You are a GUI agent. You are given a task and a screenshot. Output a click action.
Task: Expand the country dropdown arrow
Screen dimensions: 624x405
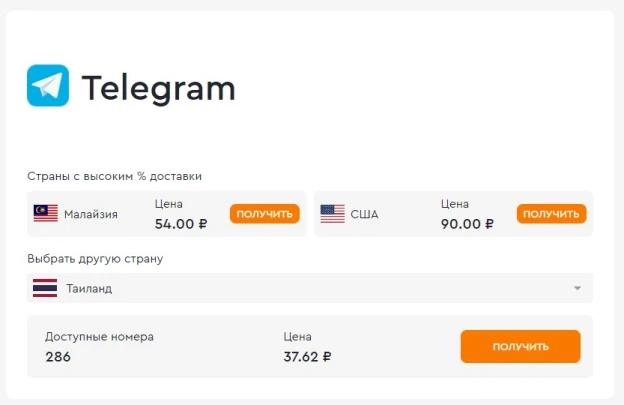(577, 288)
